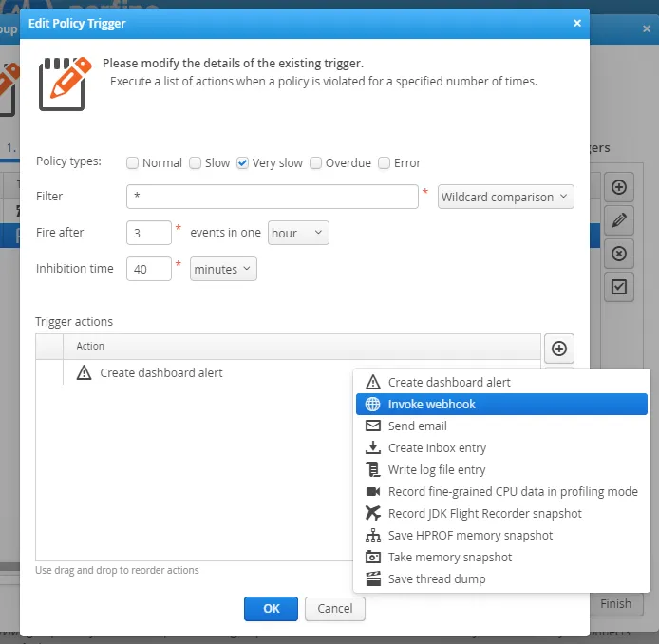Click the checkmark box icon in background wizard toolbar
The height and width of the screenshot is (644, 659).
[619, 287]
